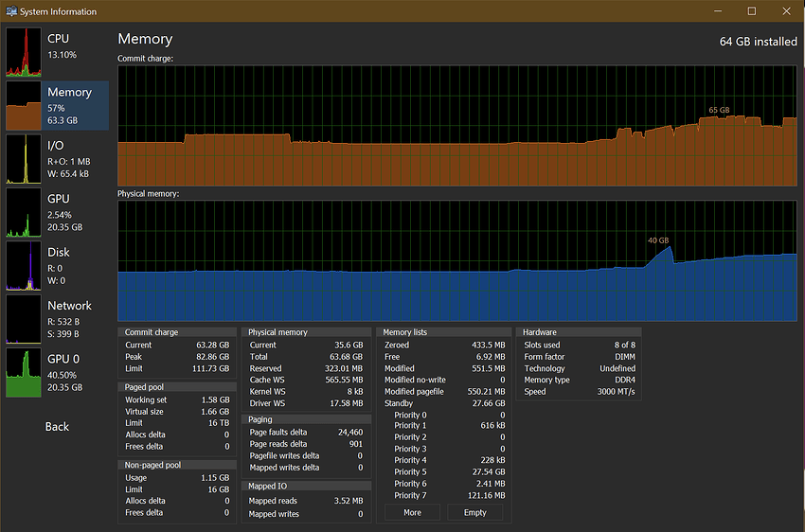805x532 pixels.
Task: Click the 40 GB peak label on graph
Action: click(658, 239)
